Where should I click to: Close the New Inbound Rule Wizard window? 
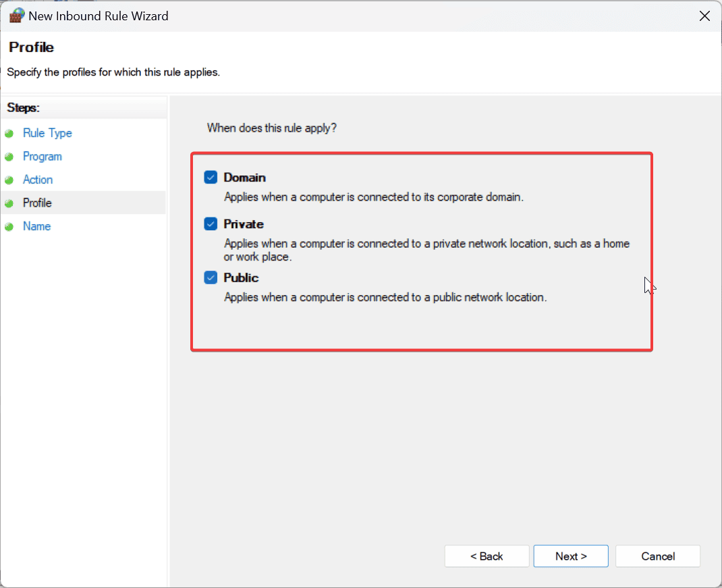pyautogui.click(x=704, y=16)
